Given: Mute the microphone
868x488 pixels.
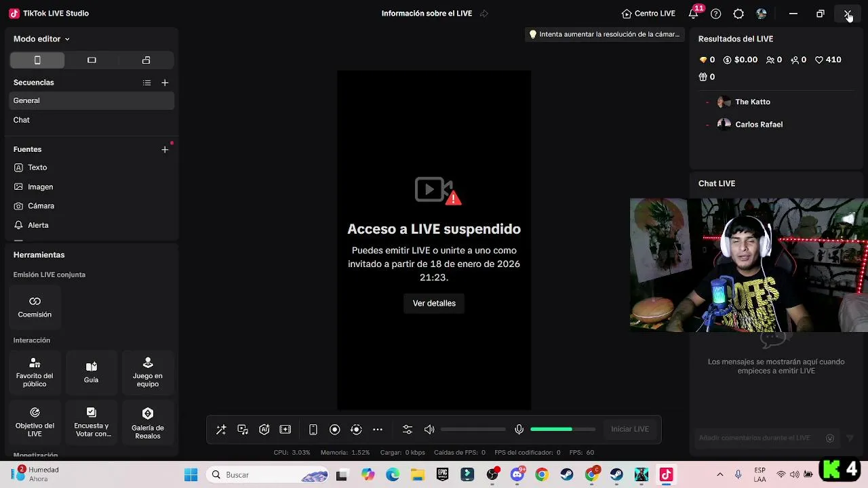Looking at the screenshot, I should (519, 429).
